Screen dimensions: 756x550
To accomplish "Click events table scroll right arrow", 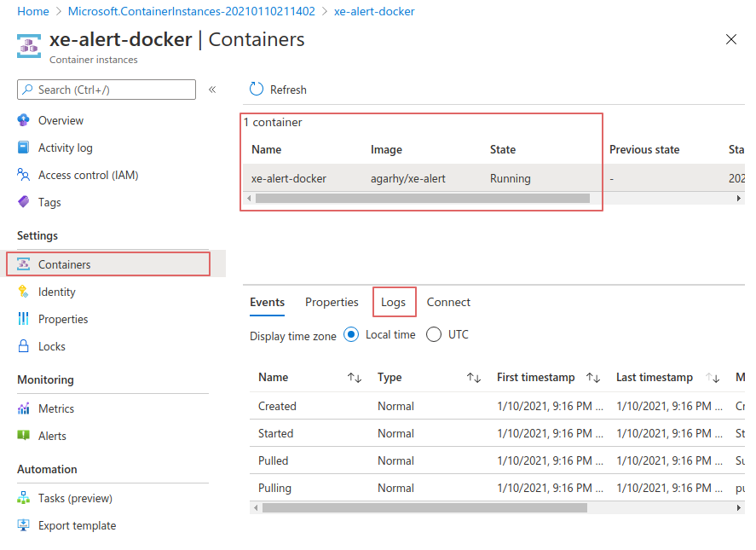I will [x=739, y=507].
